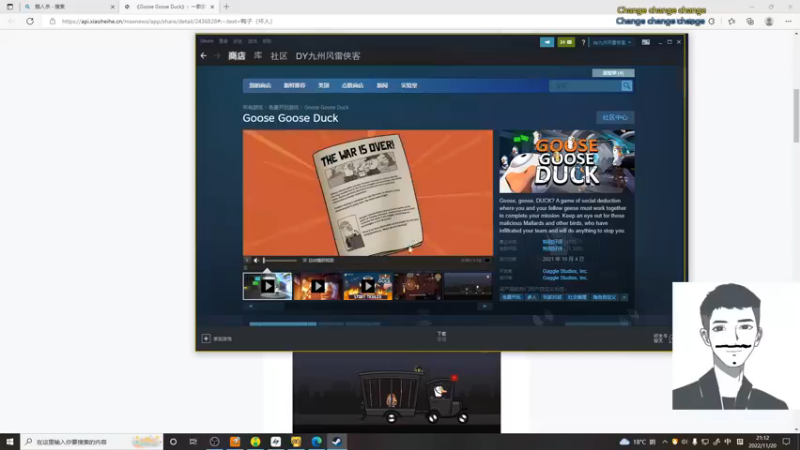The width and height of the screenshot is (800, 450).
Task: Open the Edge icon on the taskbar
Action: click(x=316, y=442)
